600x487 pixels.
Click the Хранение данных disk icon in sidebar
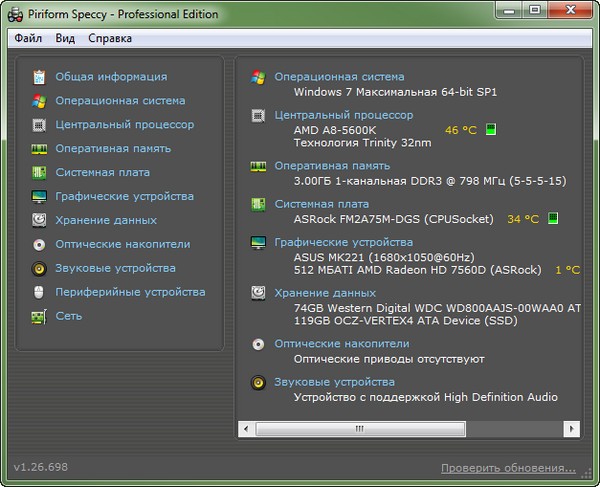pyautogui.click(x=39, y=220)
